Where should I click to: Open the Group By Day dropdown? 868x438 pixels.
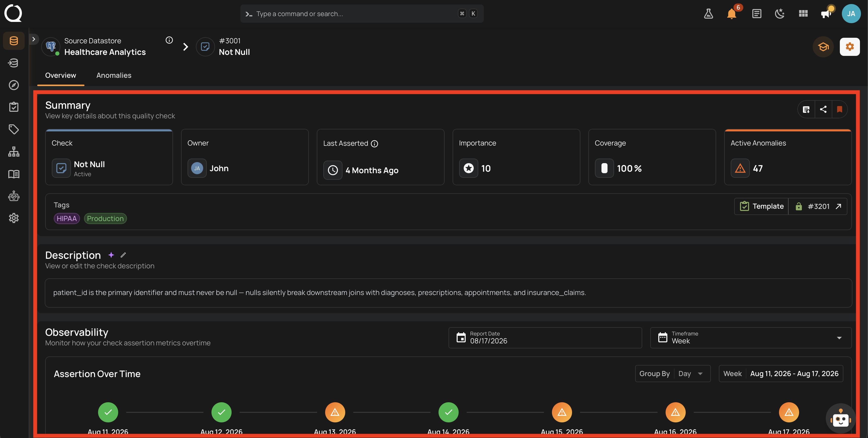[x=673, y=374]
